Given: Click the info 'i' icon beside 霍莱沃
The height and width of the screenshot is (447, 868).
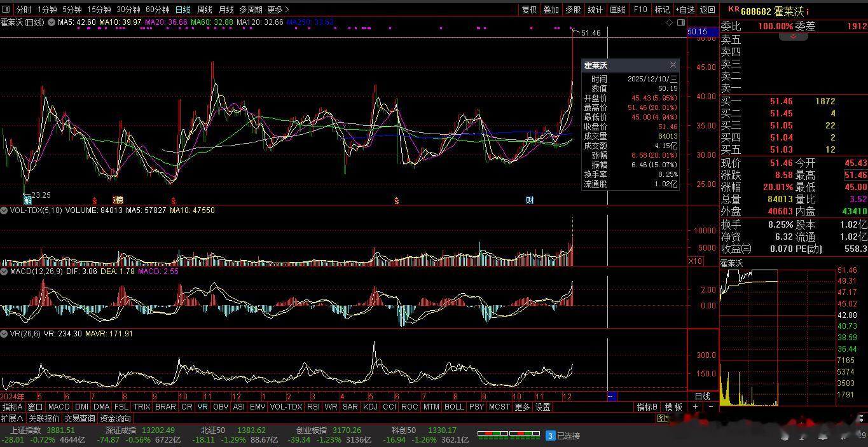Looking at the screenshot, I should (x=808, y=11).
